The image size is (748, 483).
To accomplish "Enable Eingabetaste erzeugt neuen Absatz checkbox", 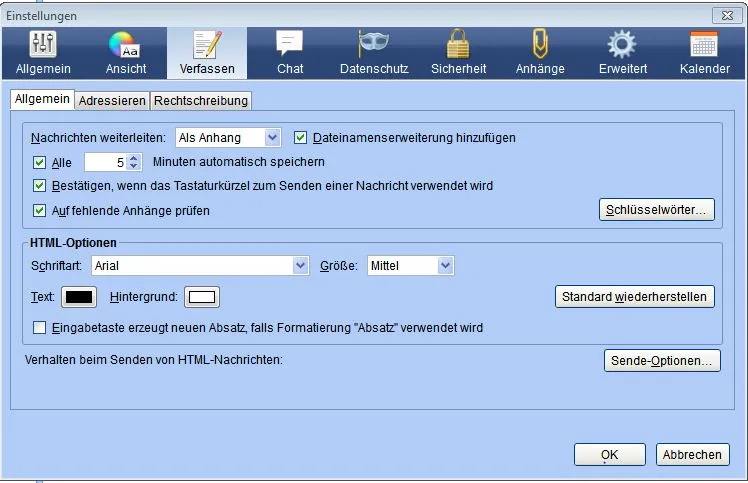I will (x=40, y=328).
